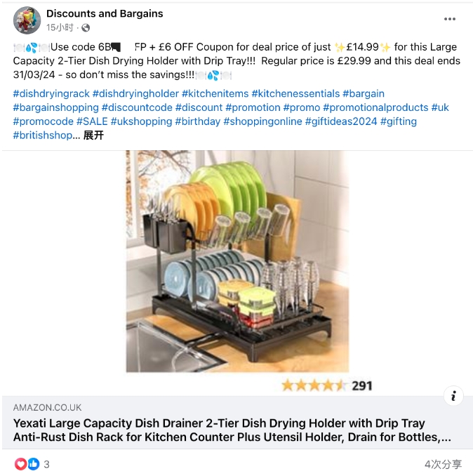The width and height of the screenshot is (473, 476).
Task: Click the Discounts and Bargains profile avatar
Action: point(27,20)
